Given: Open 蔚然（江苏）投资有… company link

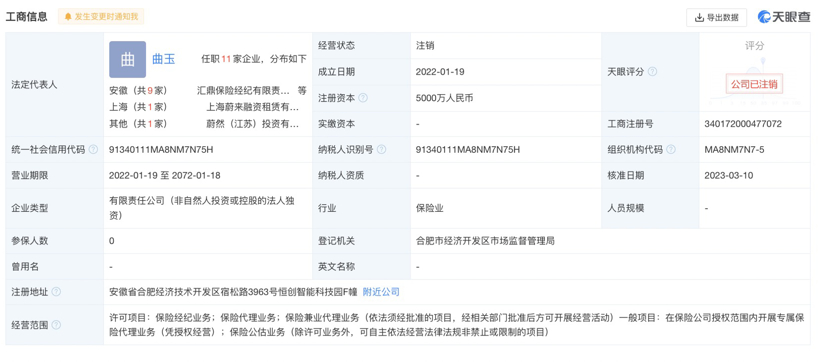Looking at the screenshot, I should coord(253,124).
